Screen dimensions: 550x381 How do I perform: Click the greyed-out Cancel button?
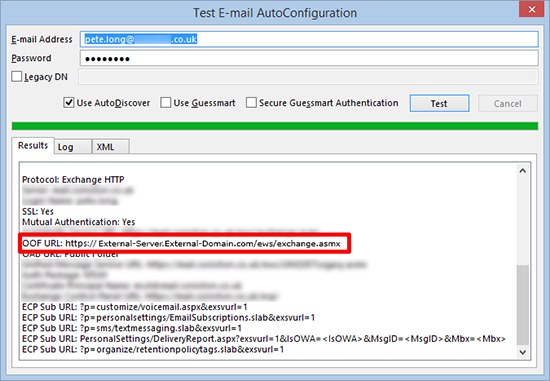(507, 103)
